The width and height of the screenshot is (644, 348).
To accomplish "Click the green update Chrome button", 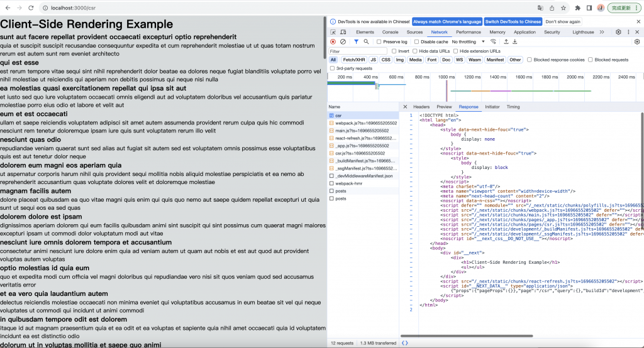I will click(x=624, y=8).
